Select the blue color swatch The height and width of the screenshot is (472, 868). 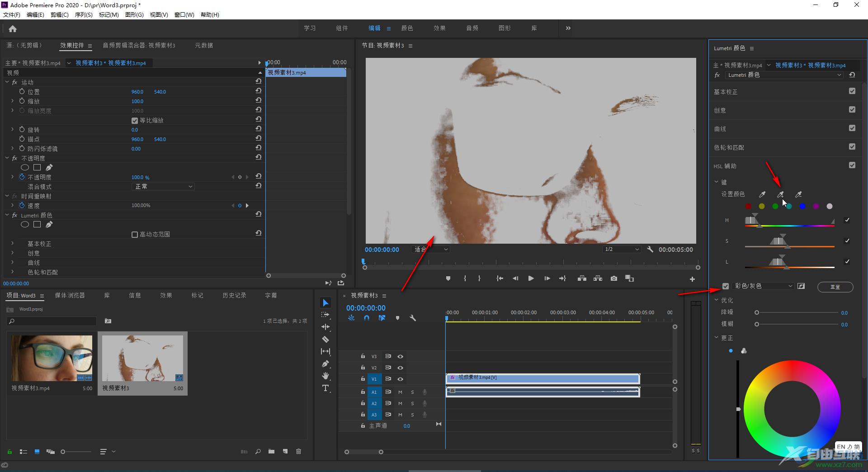coord(802,206)
